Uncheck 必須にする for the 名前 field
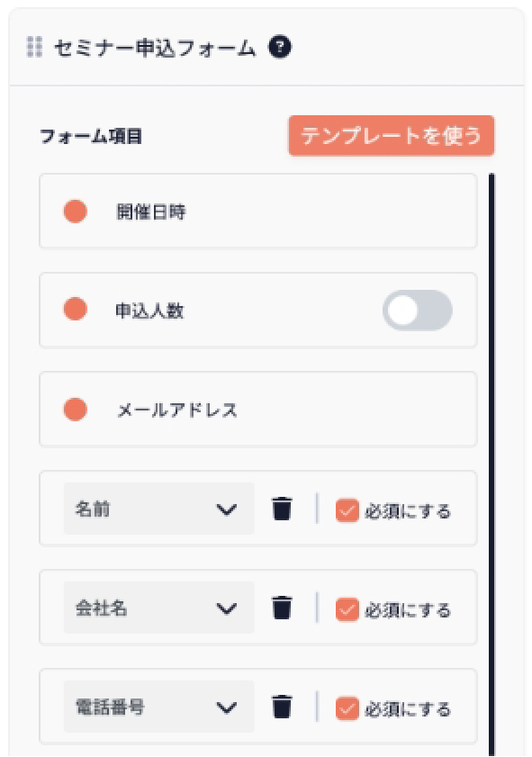The height and width of the screenshot is (757, 532). point(347,510)
